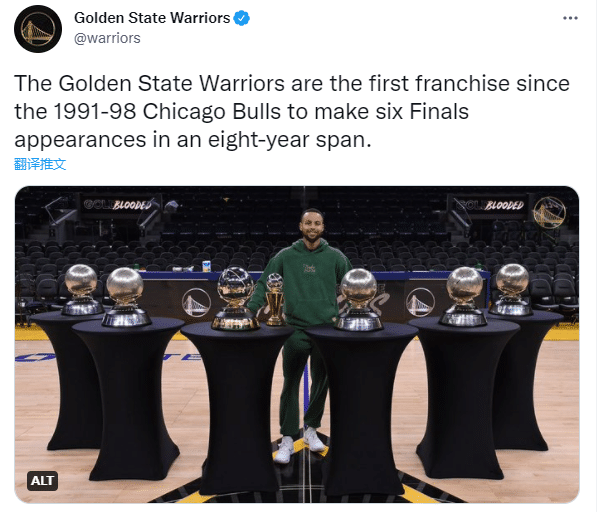Click the gold championship trophy in the photo
Image resolution: width=605 pixels, height=512 pixels.
click(x=273, y=300)
